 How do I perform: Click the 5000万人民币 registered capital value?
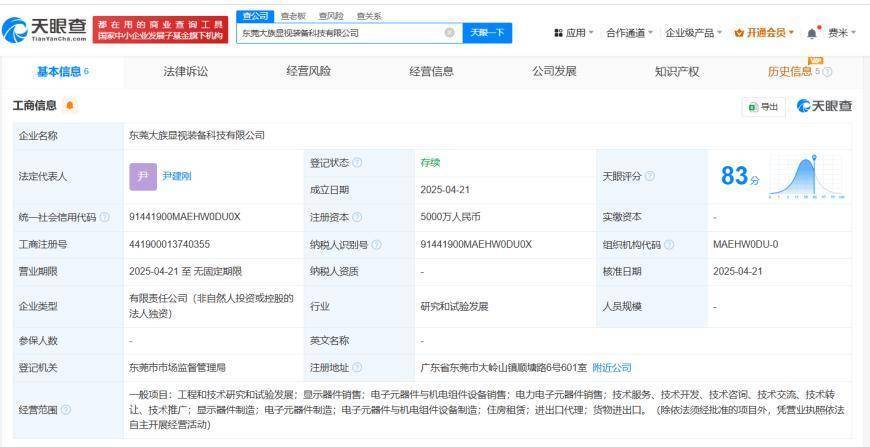[x=450, y=217]
